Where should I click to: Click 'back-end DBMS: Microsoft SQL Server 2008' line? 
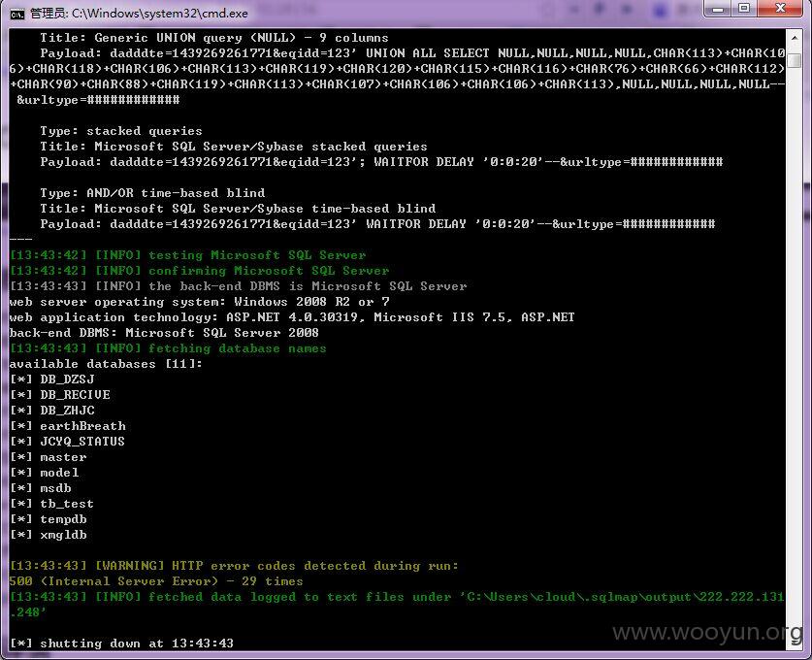click(164, 333)
